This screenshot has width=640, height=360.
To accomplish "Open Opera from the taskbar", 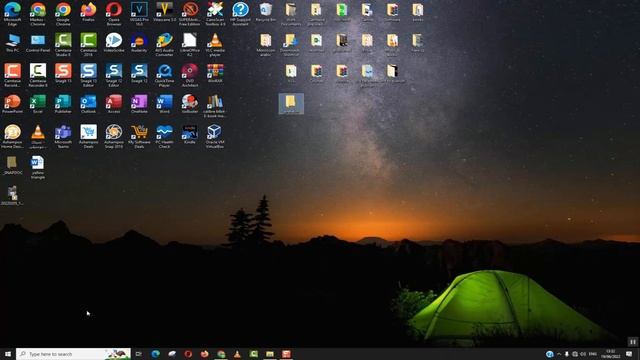I will (188, 354).
